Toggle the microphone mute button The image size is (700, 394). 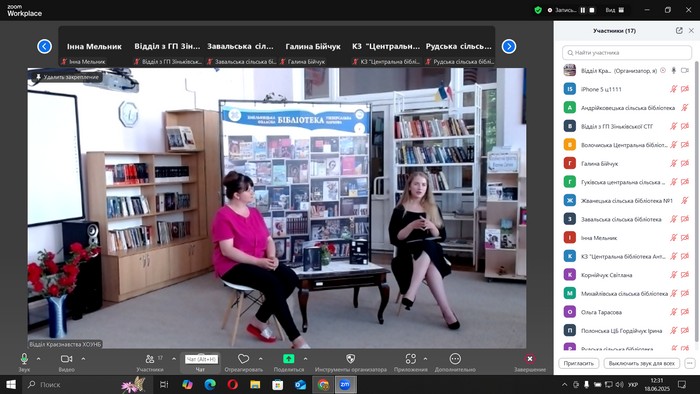(x=24, y=359)
